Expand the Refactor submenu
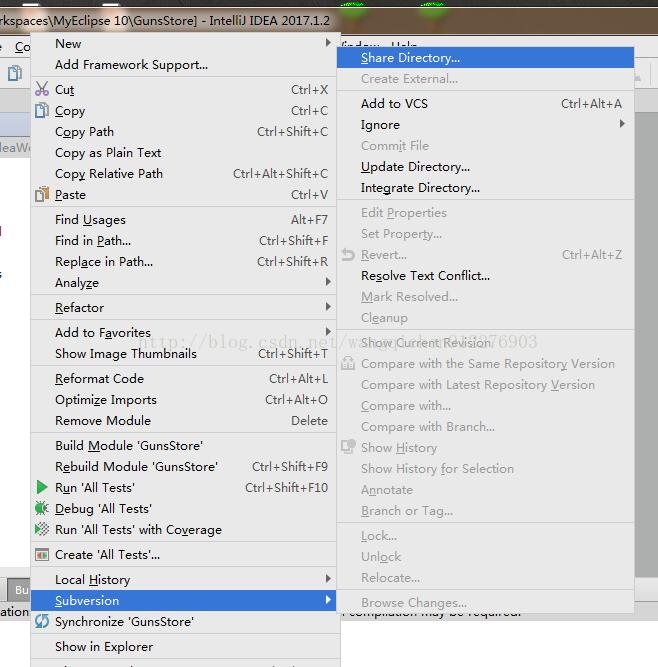 coord(328,307)
